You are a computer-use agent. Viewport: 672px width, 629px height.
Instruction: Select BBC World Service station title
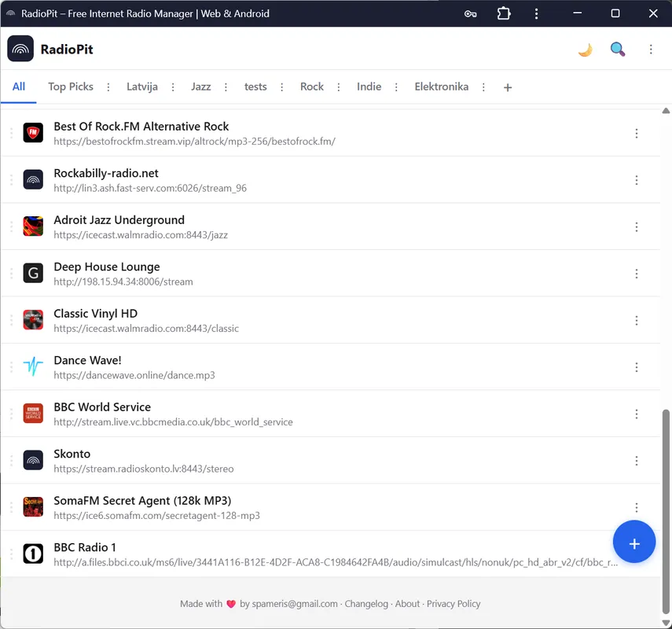[102, 407]
